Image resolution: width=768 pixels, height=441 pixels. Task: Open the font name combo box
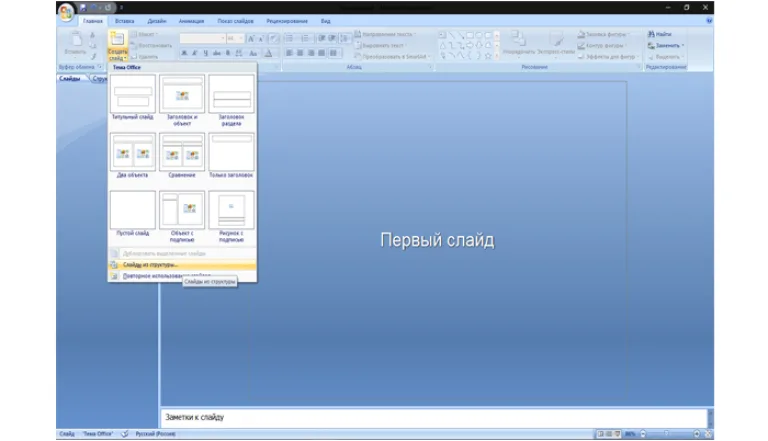[x=202, y=38]
